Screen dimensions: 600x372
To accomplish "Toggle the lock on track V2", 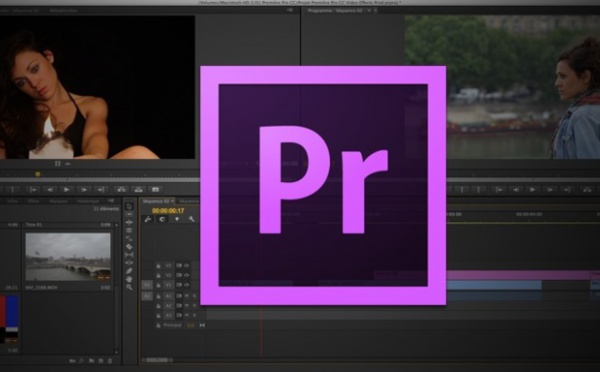I will (x=158, y=275).
